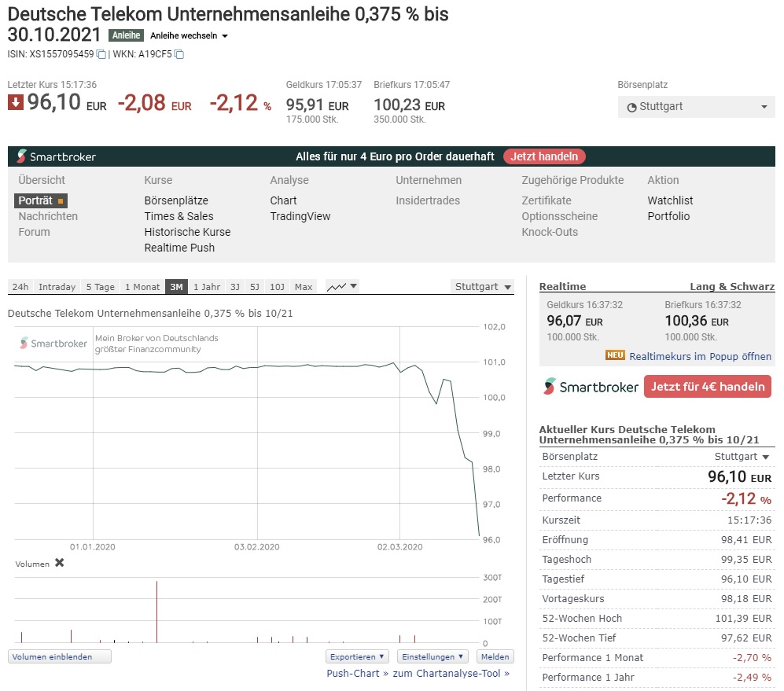Go to the Times & Sales page
Image resolution: width=784 pixels, height=691 pixels.
tap(179, 216)
